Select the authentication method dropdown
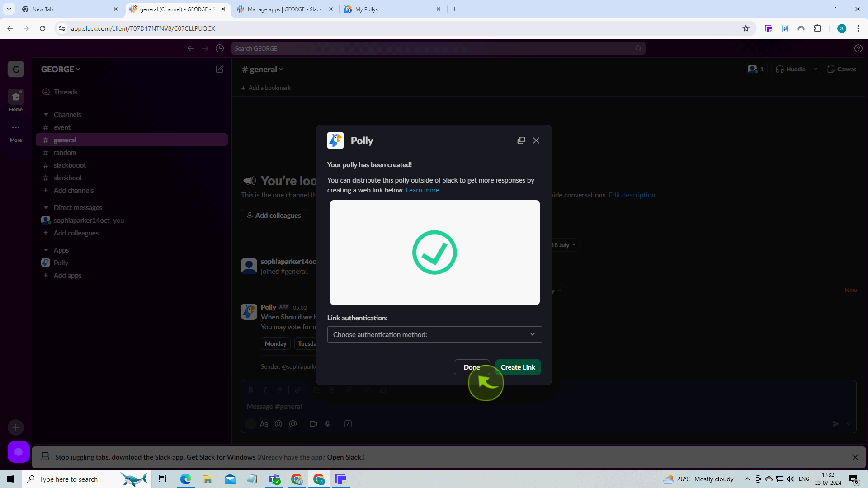This screenshot has height=488, width=868. click(434, 334)
